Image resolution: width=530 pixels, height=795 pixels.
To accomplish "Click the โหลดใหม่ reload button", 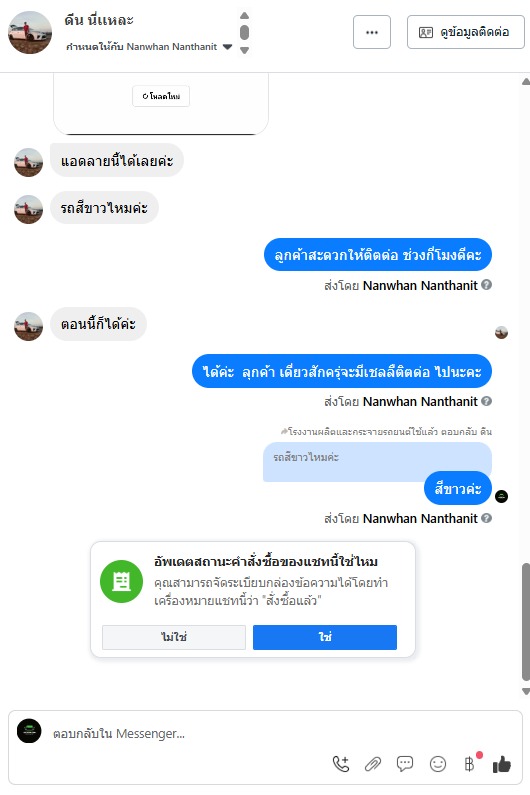I will coord(161,96).
